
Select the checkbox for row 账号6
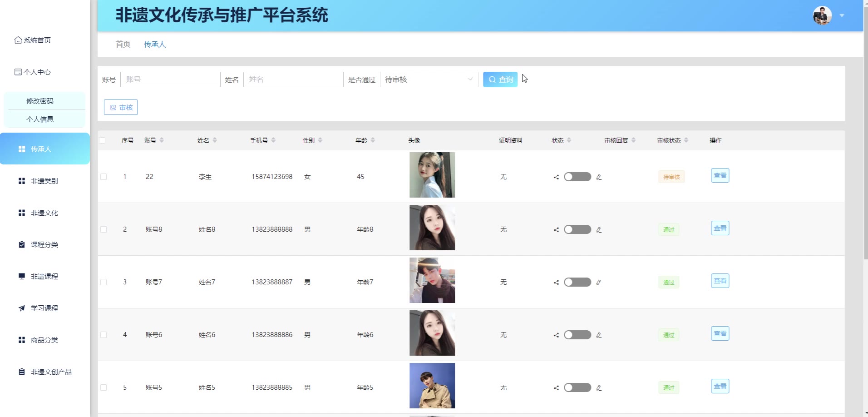(x=104, y=335)
